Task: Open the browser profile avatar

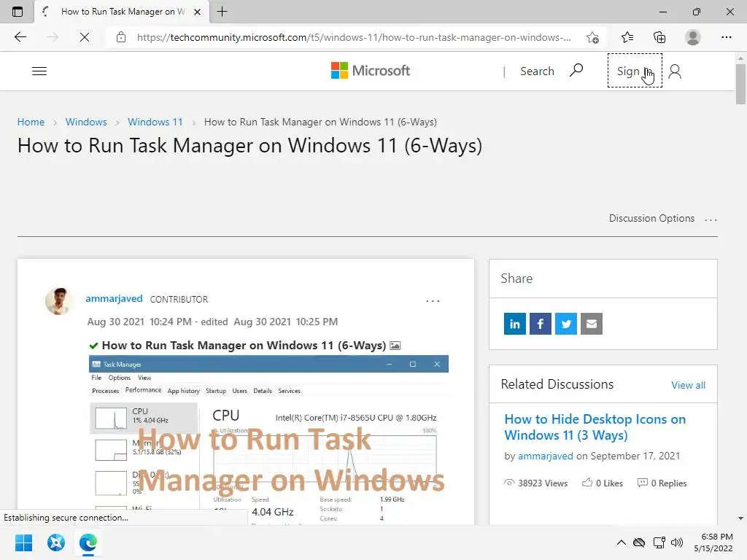Action: point(693,37)
